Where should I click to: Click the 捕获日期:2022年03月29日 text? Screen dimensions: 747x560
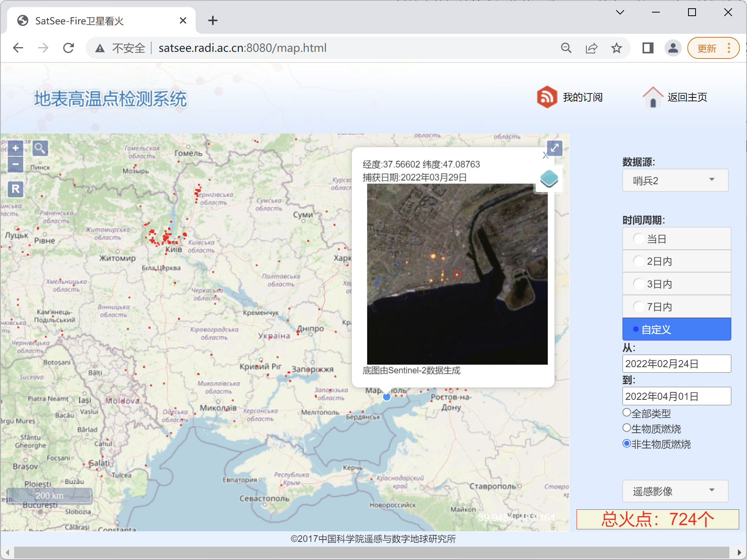[415, 178]
